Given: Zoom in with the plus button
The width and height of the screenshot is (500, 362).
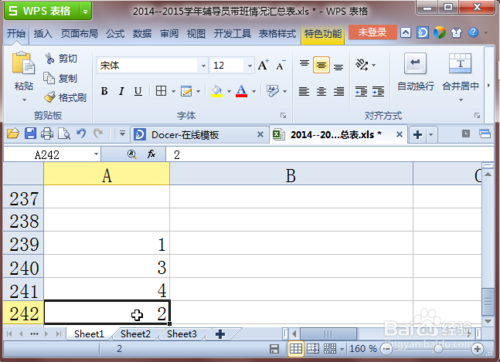Looking at the screenshot, I should (477, 349).
